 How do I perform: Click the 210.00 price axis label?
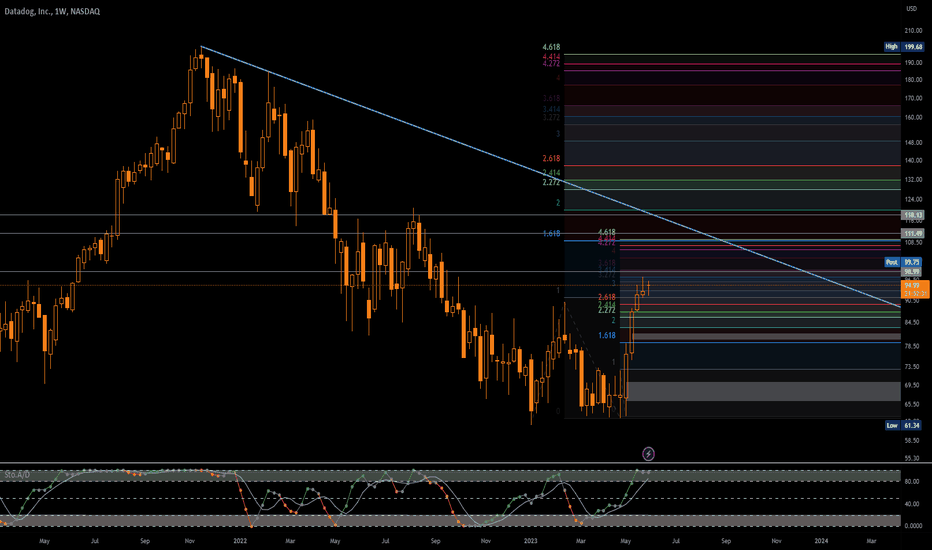(913, 31)
